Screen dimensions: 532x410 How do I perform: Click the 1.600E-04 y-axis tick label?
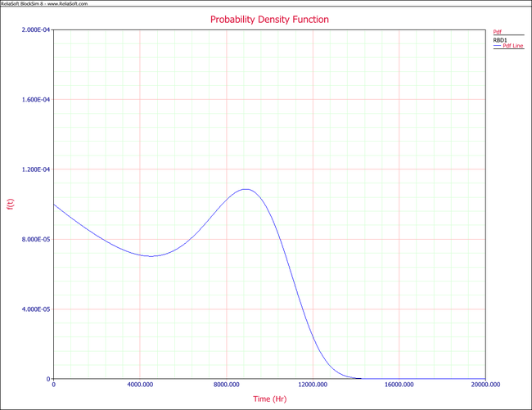pos(34,100)
